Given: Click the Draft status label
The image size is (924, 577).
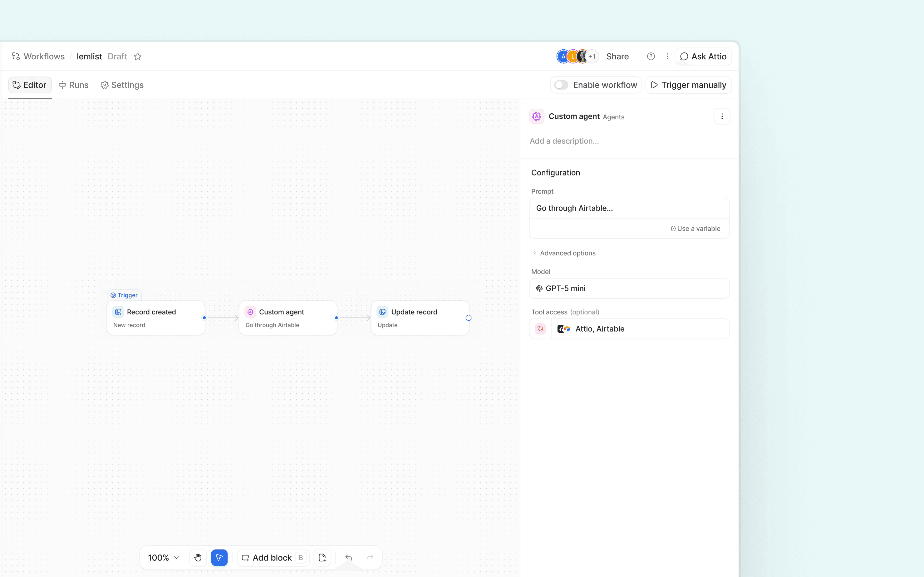Looking at the screenshot, I should [x=117, y=57].
